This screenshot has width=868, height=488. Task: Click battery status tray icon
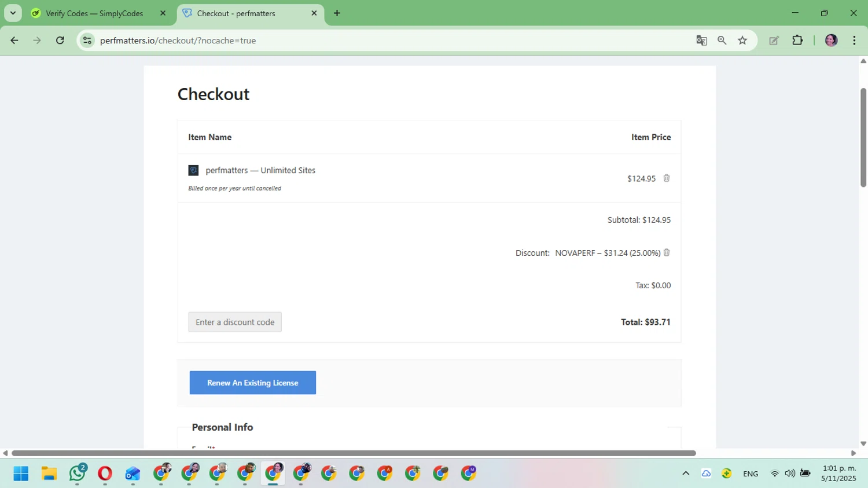click(x=805, y=474)
